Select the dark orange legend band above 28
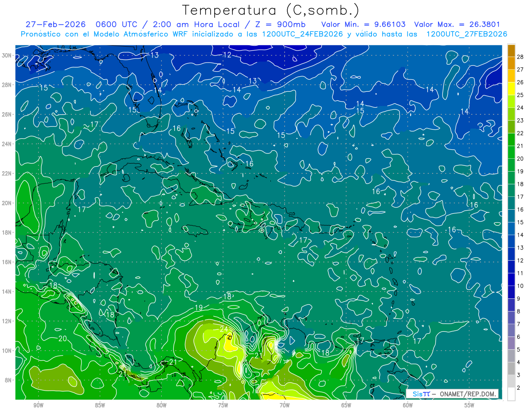Viewport: 532px width, 411px height. click(511, 51)
